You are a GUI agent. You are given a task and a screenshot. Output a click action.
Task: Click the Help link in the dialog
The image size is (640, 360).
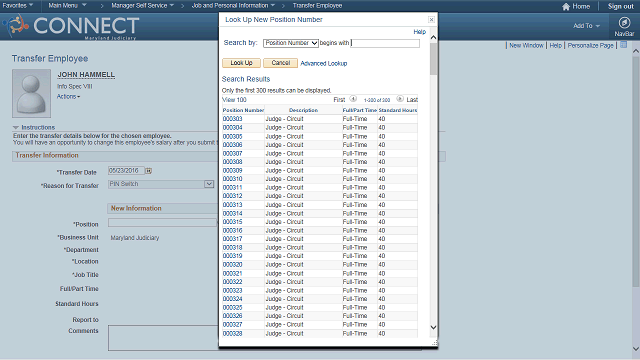point(420,32)
